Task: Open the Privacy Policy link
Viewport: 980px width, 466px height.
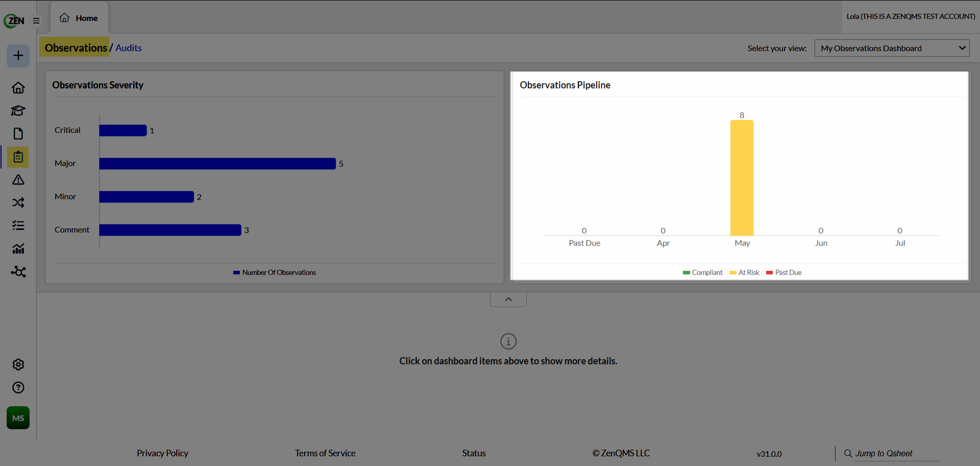Action: pos(162,453)
